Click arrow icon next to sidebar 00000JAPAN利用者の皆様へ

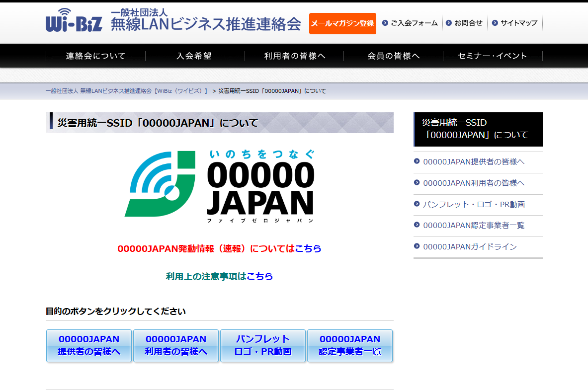(x=417, y=182)
